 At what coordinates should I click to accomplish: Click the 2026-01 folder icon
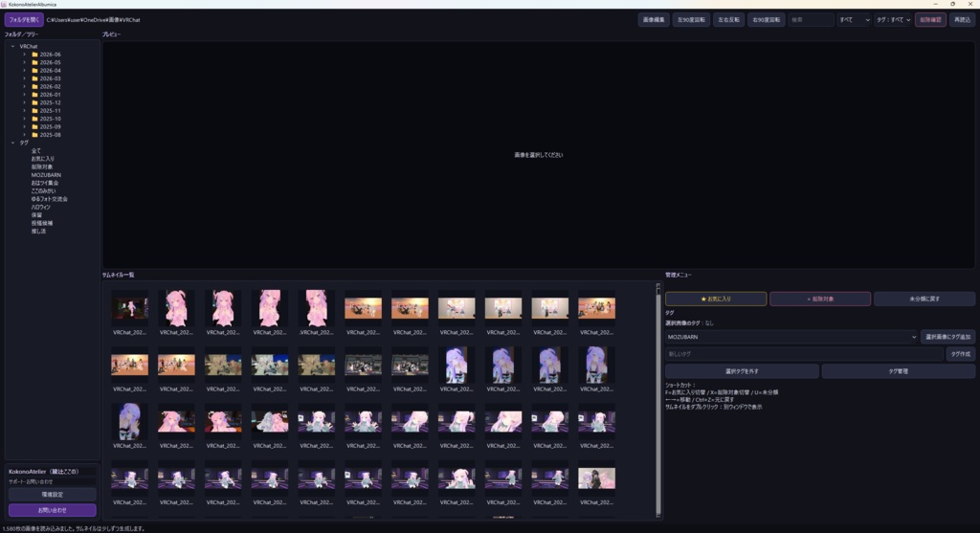click(x=35, y=95)
